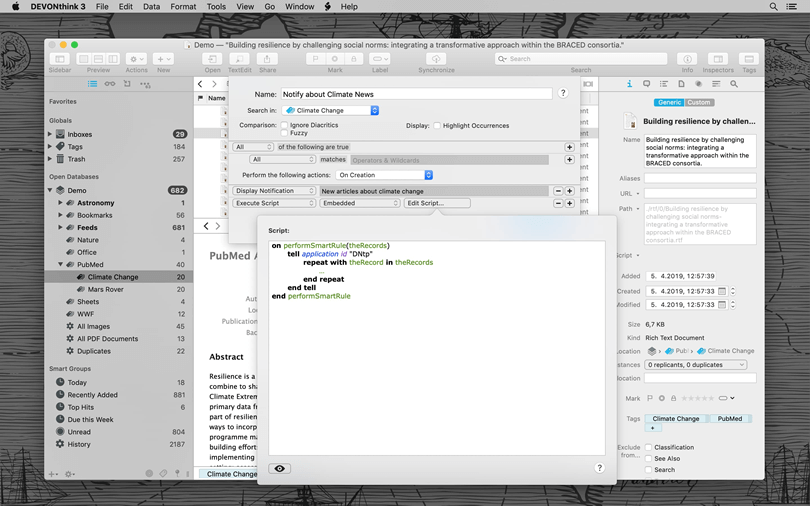
Task: Open the Data menu
Action: click(151, 7)
